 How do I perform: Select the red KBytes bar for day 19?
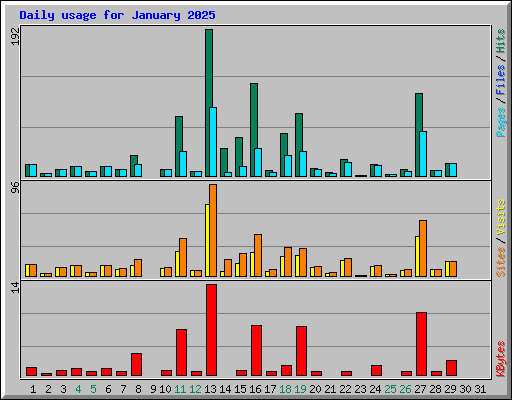click(301, 351)
